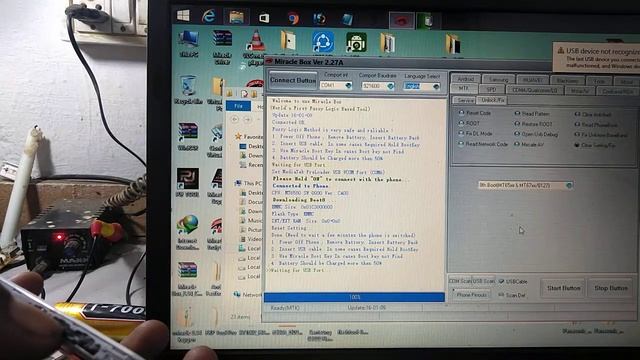Select the Open Usb Debug option

point(536,134)
